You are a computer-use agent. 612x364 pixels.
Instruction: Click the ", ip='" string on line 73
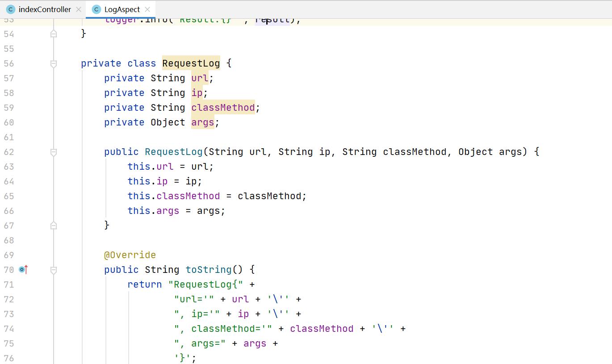[x=197, y=314]
